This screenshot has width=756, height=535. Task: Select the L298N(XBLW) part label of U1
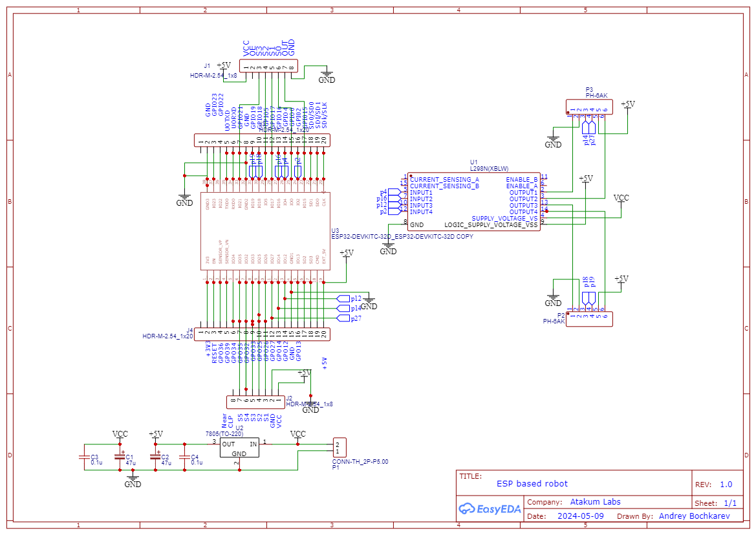[x=489, y=169]
